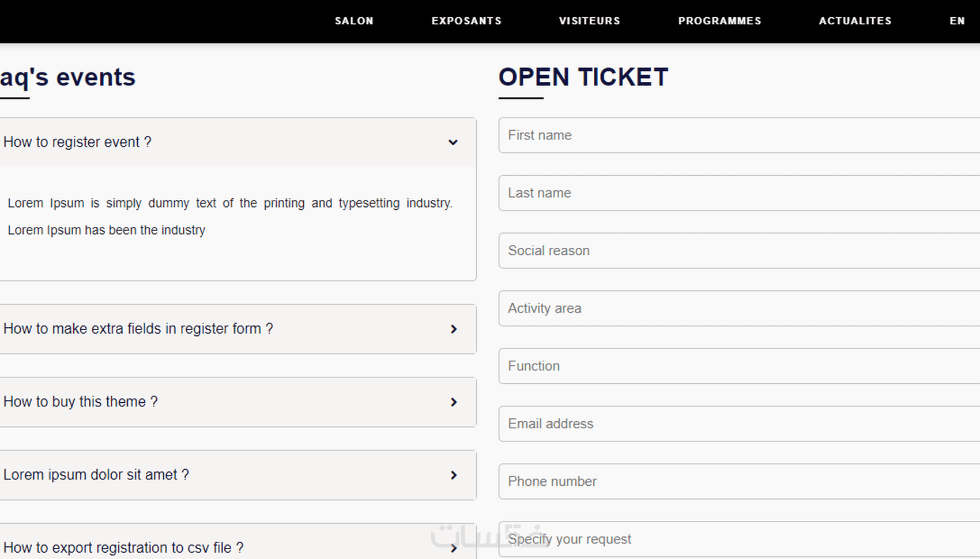Click into the Social reason field
980x559 pixels.
coord(738,251)
